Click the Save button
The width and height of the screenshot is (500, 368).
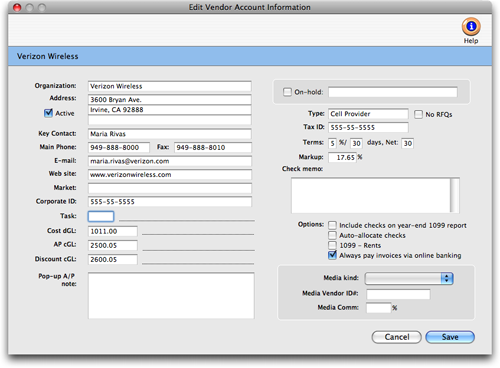(450, 337)
